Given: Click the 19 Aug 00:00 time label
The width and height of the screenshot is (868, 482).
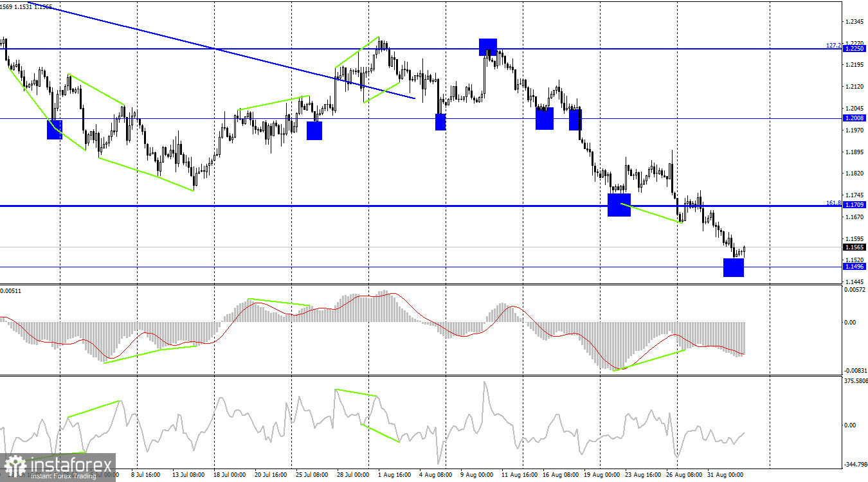Looking at the screenshot, I should click(x=601, y=475).
